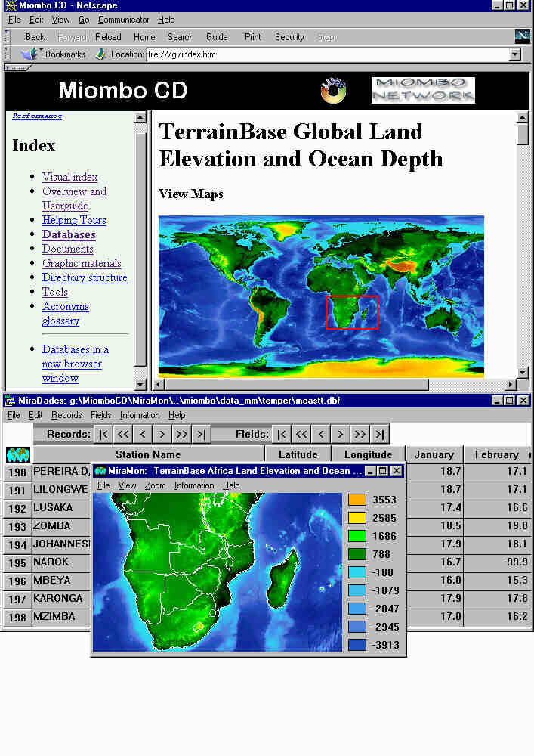Open Netscape Go menu
The image size is (534, 756).
(84, 20)
